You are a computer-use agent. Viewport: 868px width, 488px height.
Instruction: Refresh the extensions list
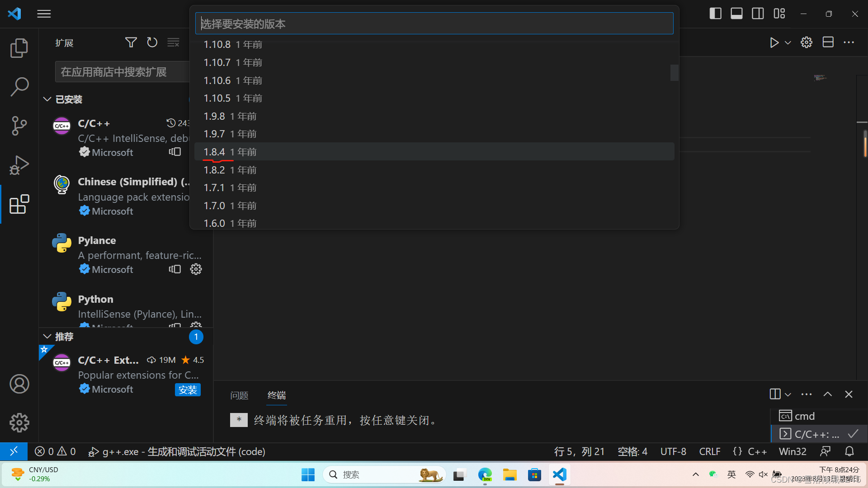pyautogui.click(x=152, y=42)
